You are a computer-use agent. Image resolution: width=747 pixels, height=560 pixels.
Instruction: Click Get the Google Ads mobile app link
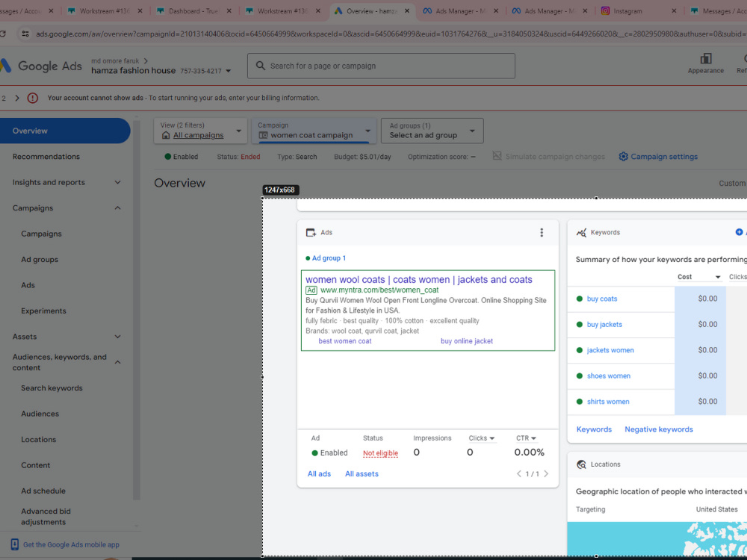[71, 545]
